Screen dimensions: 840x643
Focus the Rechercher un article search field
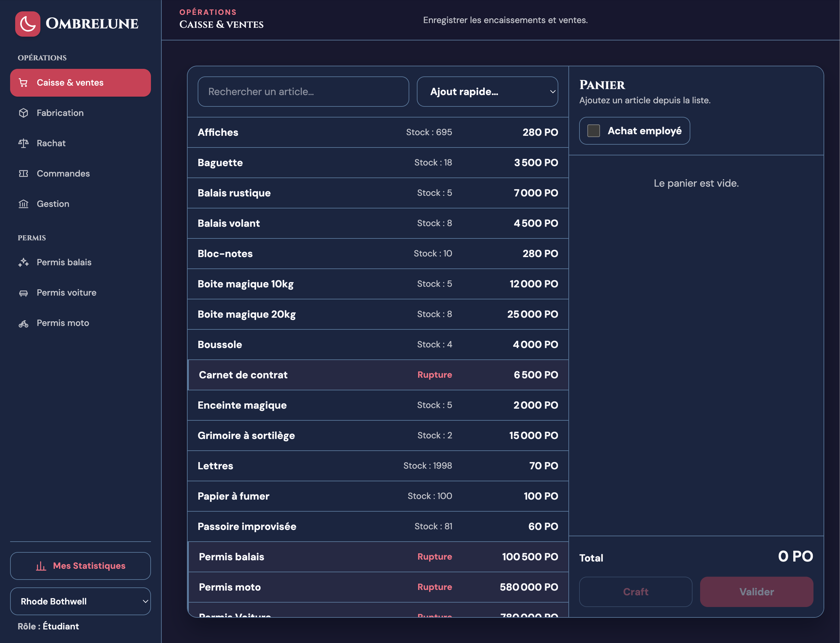click(303, 92)
